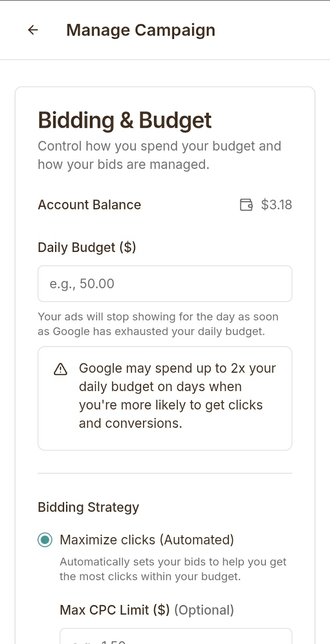This screenshot has height=644, width=330.
Task: Click the $3.18 account balance amount
Action: pos(276,205)
